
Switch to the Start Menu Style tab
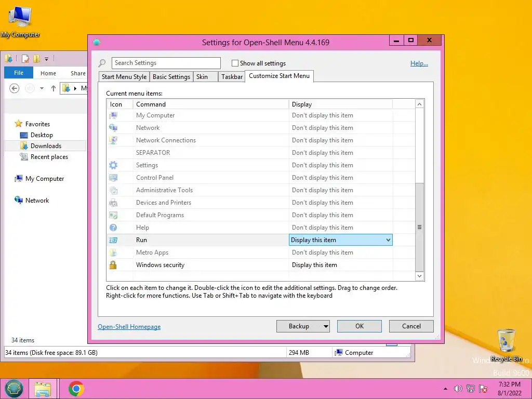(124, 77)
